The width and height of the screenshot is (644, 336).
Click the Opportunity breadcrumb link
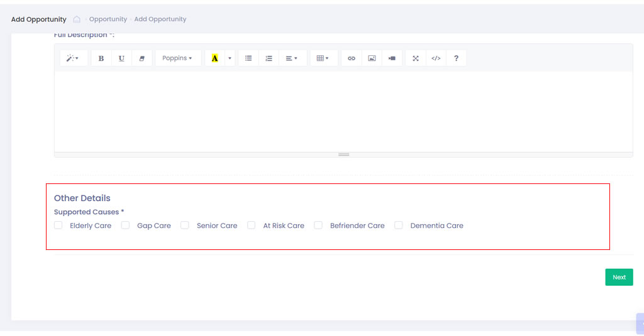pos(108,19)
